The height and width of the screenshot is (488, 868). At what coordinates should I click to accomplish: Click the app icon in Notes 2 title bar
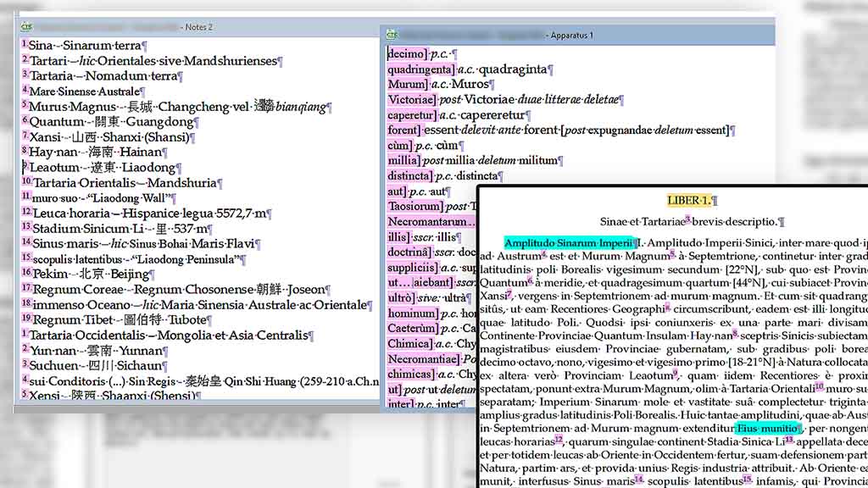tap(26, 26)
